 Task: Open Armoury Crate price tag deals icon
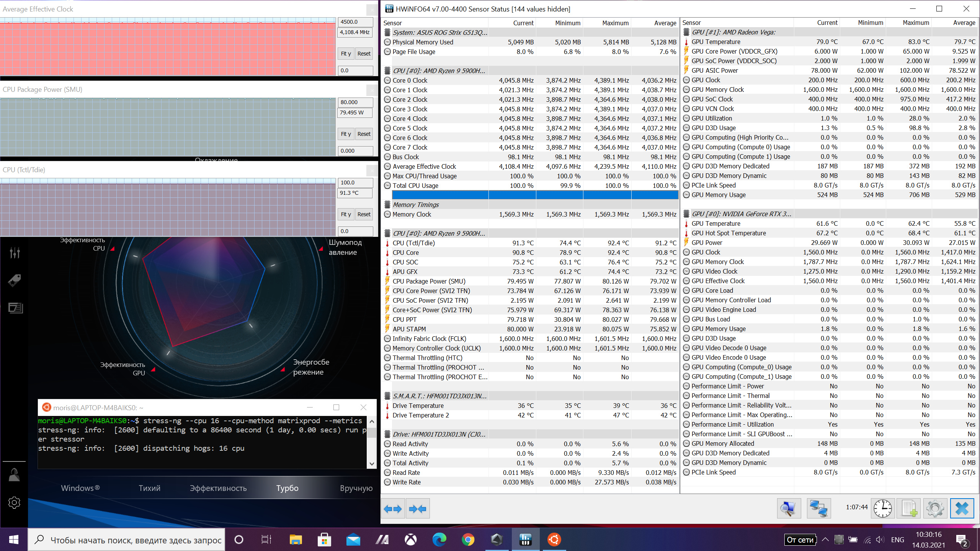[15, 280]
